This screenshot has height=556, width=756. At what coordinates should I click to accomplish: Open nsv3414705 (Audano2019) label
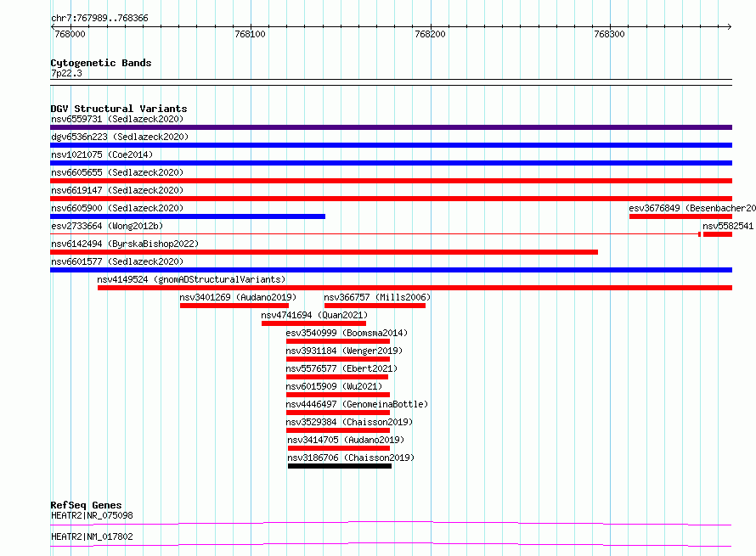click(347, 440)
